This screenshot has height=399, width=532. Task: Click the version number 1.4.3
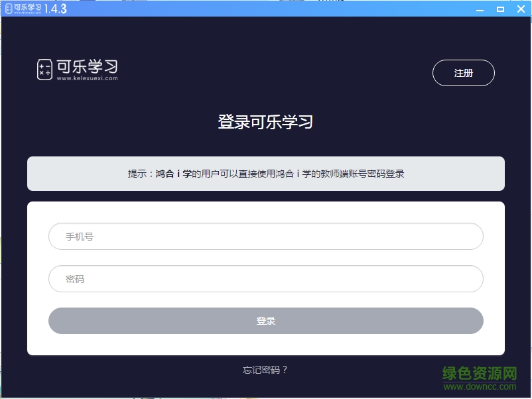(56, 8)
